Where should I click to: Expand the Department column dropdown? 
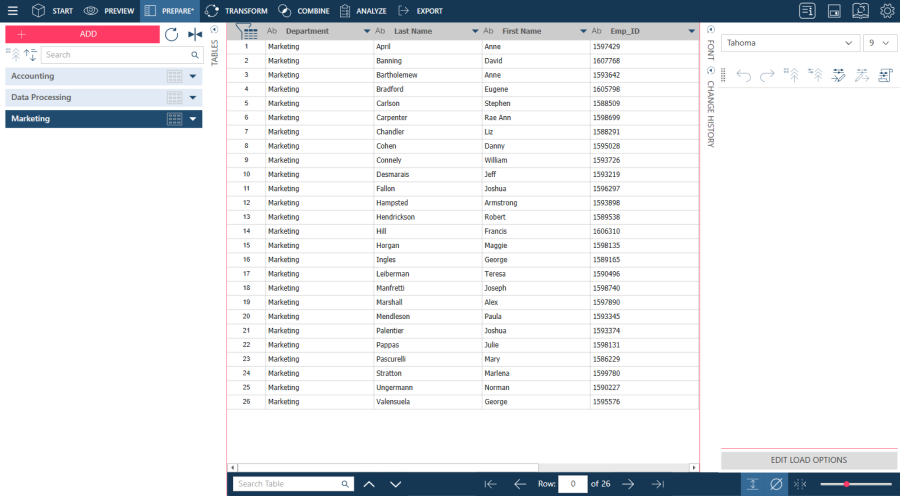tap(367, 32)
